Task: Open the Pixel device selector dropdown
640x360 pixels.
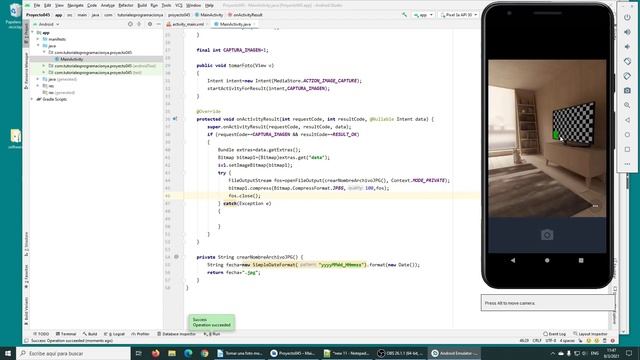Action: [459, 15]
